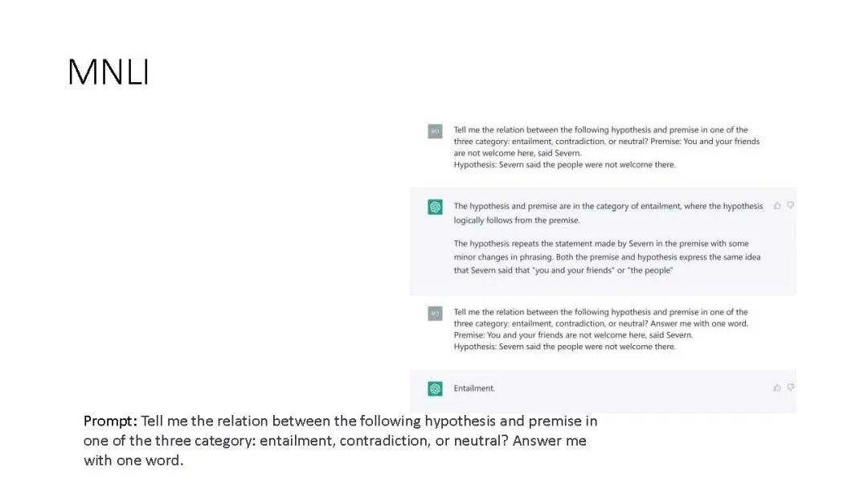Click the caption line 'one of the three category'
The width and height of the screenshot is (868, 489).
335,441
